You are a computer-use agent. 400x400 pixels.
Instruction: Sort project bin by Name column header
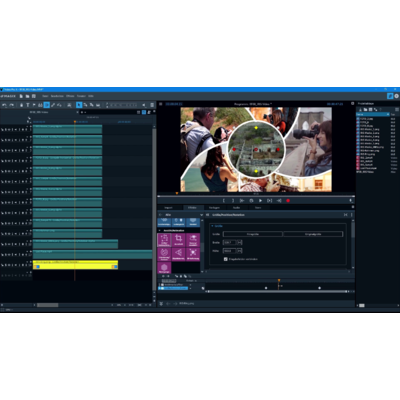coord(373,114)
